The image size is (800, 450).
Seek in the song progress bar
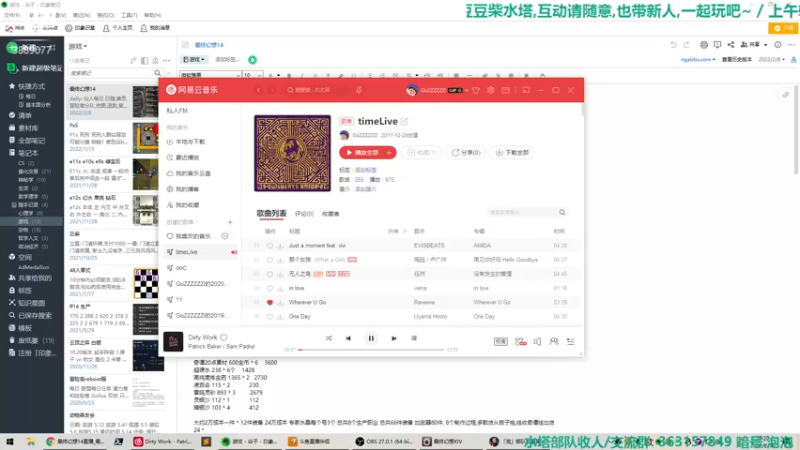371,349
